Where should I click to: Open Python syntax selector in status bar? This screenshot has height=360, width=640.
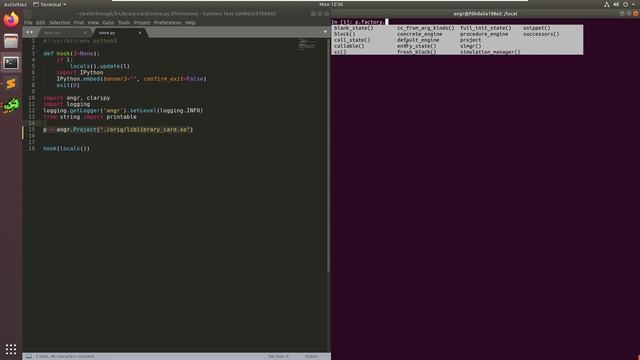point(311,356)
